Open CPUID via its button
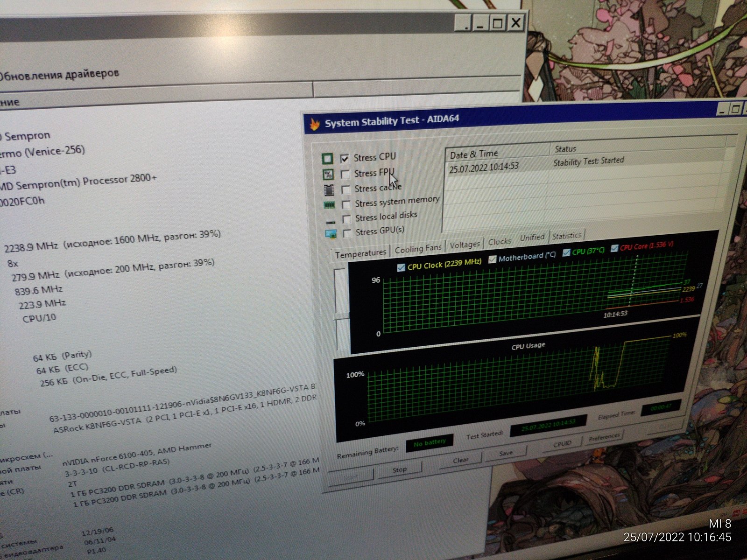This screenshot has height=560, width=747. coord(562,444)
